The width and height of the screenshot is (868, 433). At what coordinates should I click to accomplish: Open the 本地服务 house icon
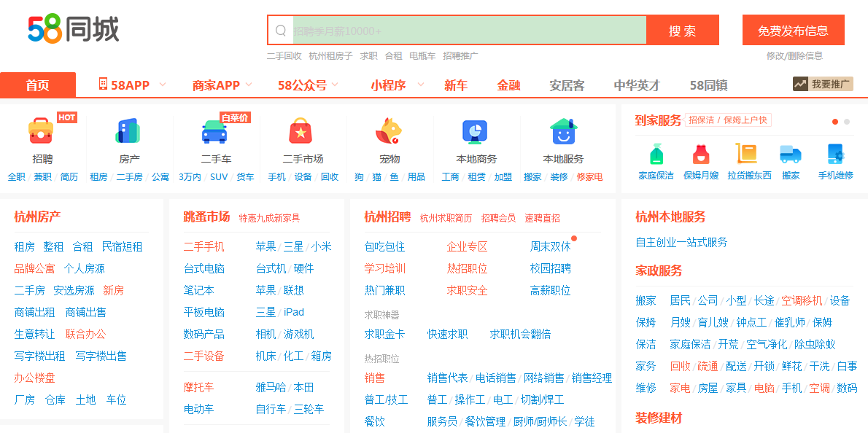coord(564,131)
